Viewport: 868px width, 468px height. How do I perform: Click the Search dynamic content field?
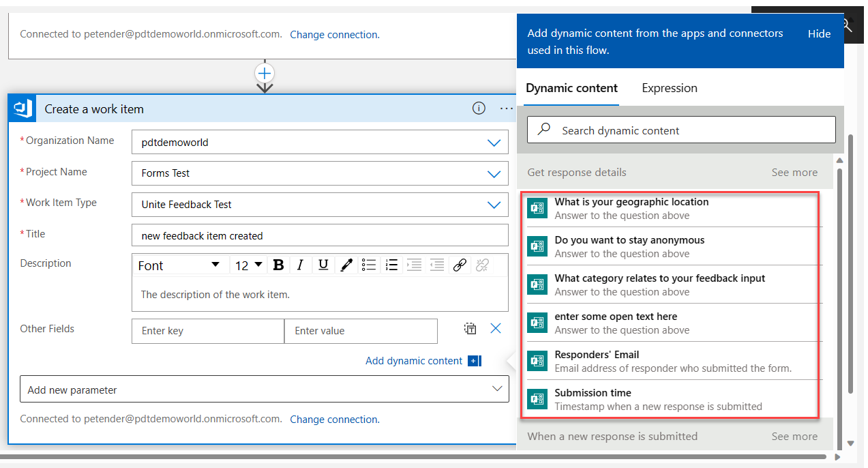682,130
